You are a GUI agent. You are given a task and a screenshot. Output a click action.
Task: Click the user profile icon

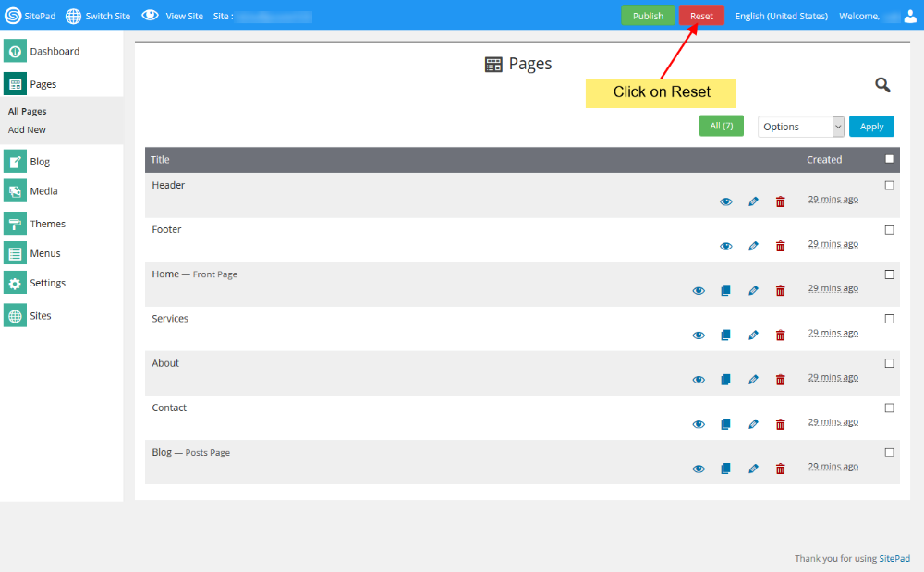pos(910,16)
